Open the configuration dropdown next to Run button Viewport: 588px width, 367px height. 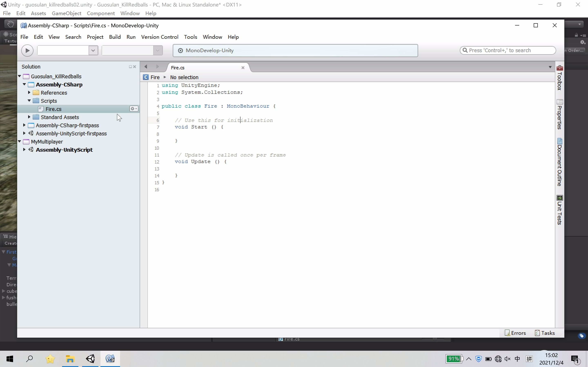93,51
